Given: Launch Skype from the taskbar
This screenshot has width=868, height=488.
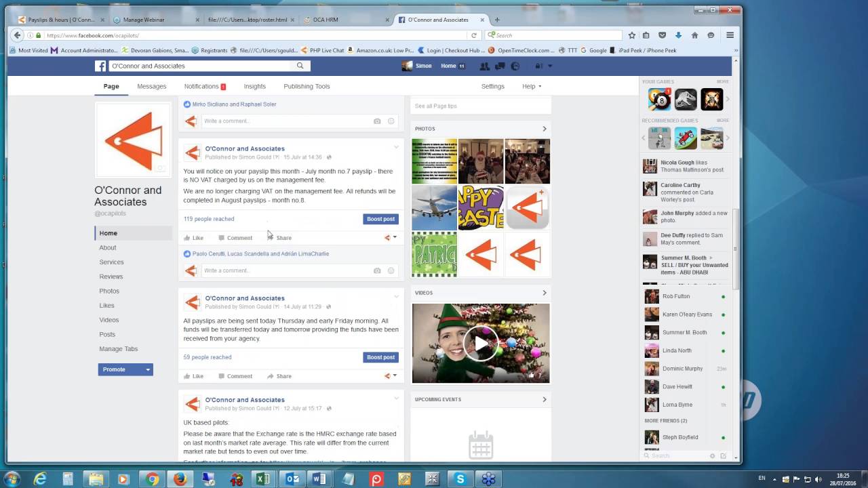Looking at the screenshot, I should click(x=460, y=479).
